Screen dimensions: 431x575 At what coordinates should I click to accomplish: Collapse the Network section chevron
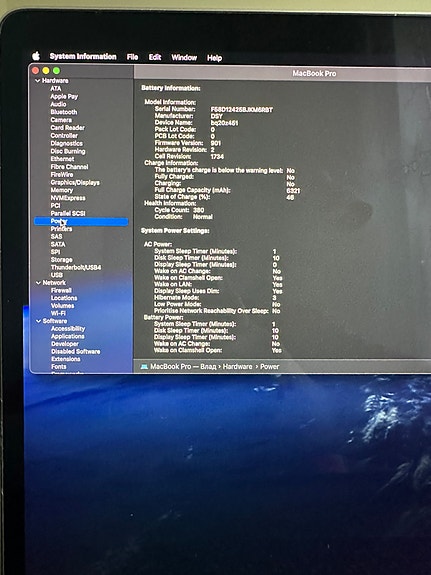point(38,283)
